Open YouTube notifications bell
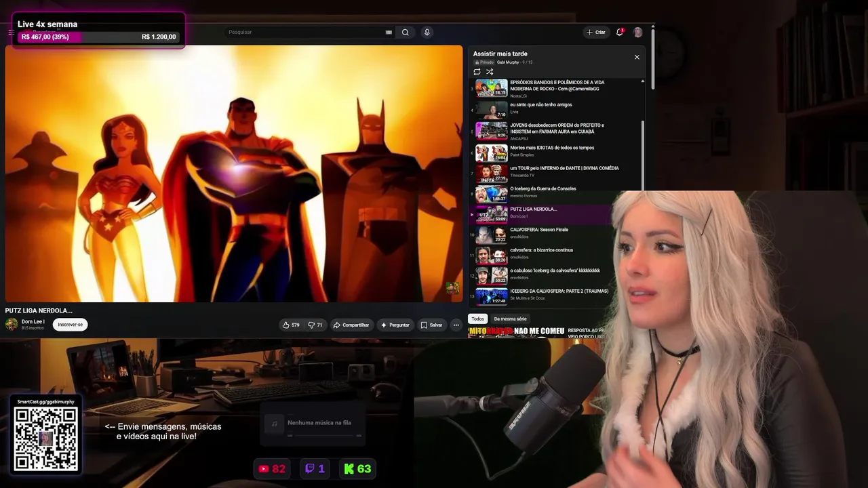868x488 pixels. point(620,32)
